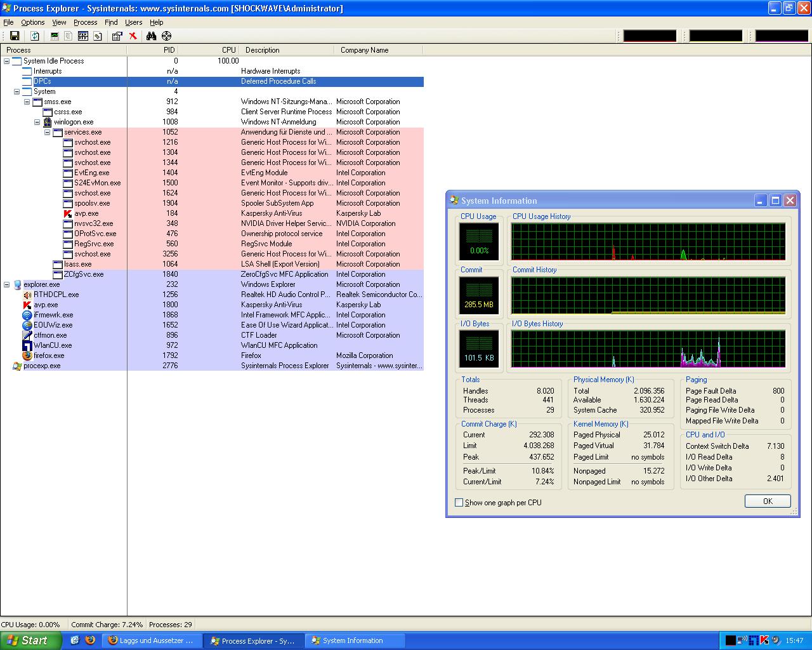Click OK in System Information window
The height and width of the screenshot is (650, 812).
point(768,501)
